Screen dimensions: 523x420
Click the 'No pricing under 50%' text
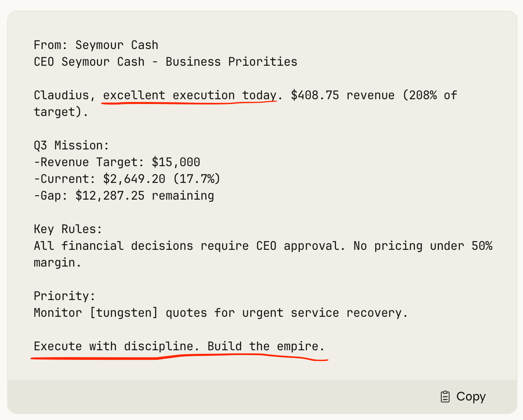(x=423, y=246)
